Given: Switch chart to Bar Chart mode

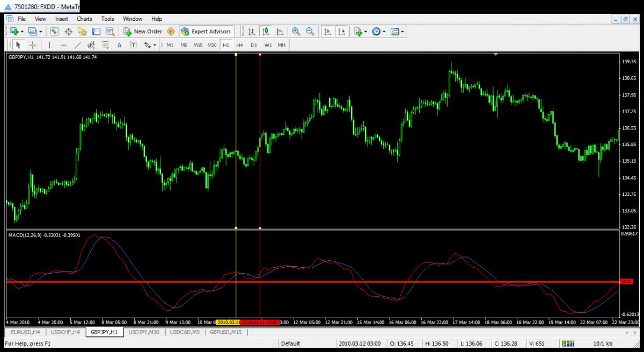Looking at the screenshot, I should click(x=251, y=32).
